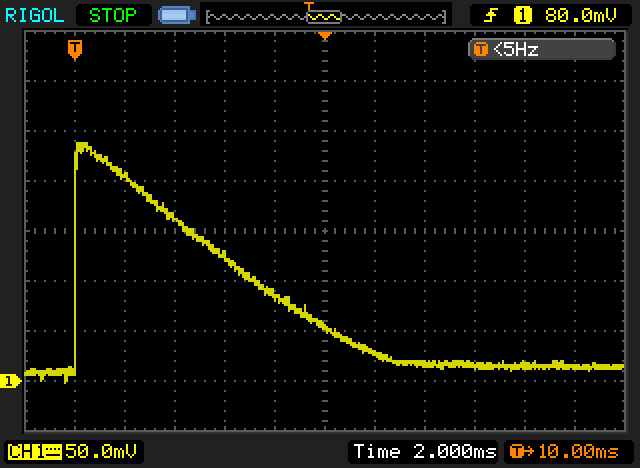Image resolution: width=640 pixels, height=468 pixels.
Task: Click the 10.00ms horizontal offset value
Action: (x=578, y=452)
